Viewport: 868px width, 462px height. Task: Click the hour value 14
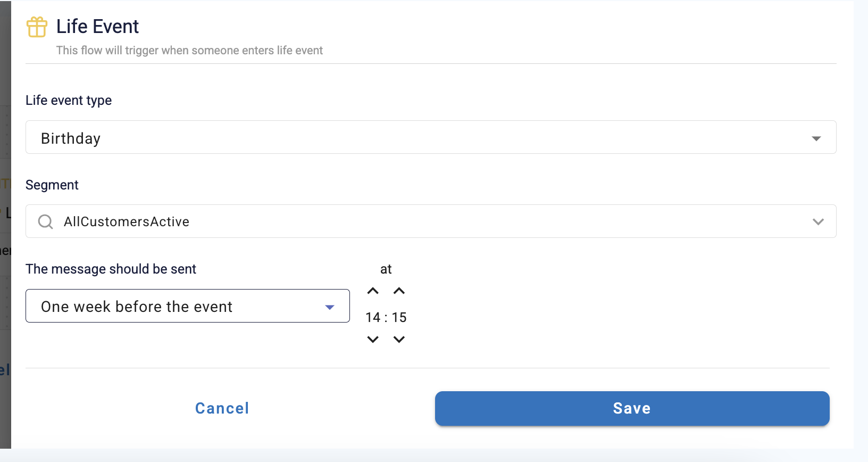[x=373, y=318]
